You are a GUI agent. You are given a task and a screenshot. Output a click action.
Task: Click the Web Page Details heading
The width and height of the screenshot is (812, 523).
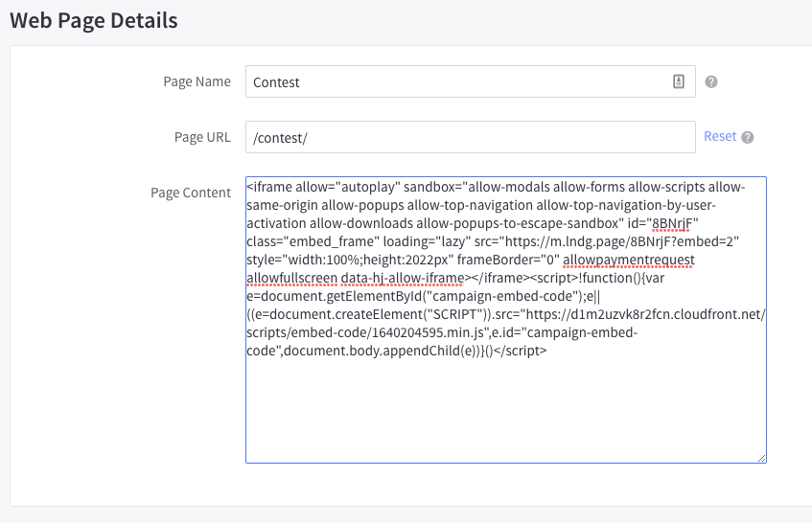click(94, 21)
